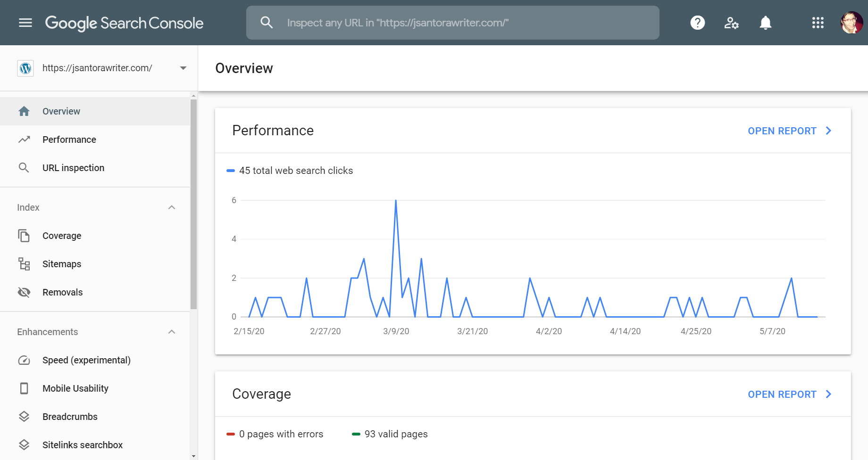Open the help question mark icon

click(697, 23)
